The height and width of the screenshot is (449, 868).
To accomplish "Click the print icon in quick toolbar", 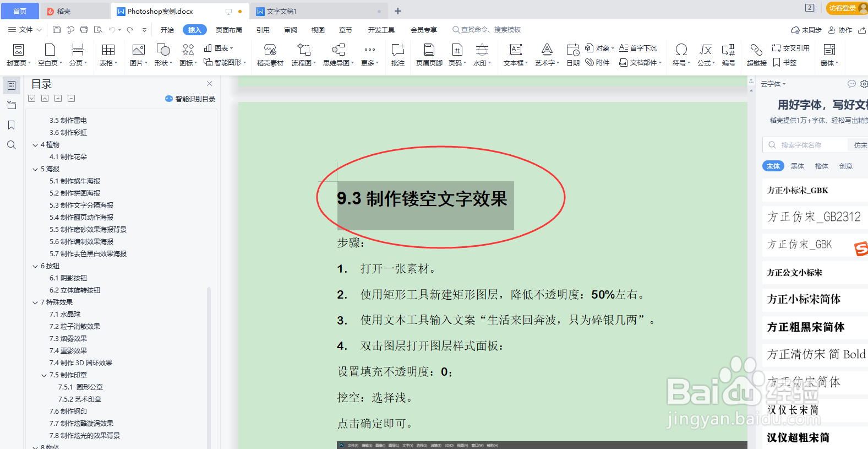I will pyautogui.click(x=84, y=30).
